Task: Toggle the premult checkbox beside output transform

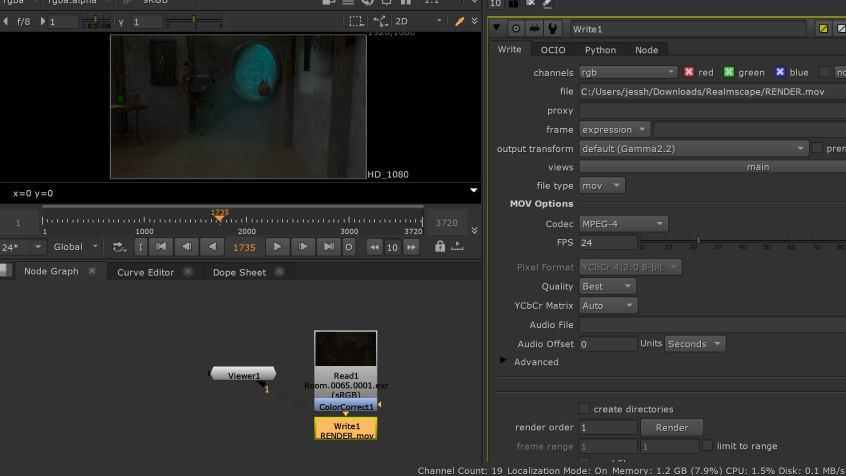Action: [817, 148]
